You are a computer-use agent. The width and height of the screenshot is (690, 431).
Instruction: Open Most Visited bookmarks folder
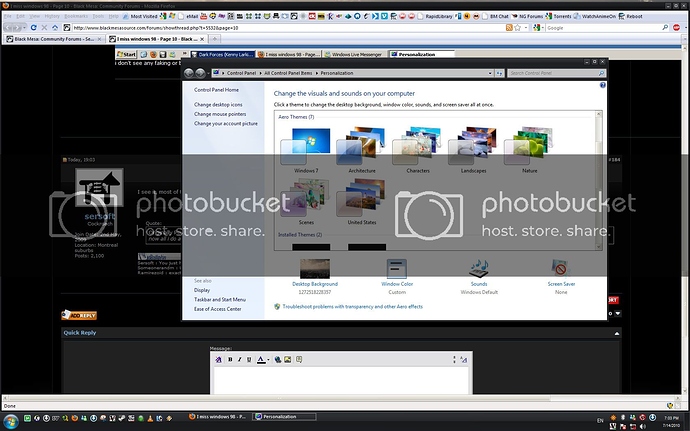140,16
